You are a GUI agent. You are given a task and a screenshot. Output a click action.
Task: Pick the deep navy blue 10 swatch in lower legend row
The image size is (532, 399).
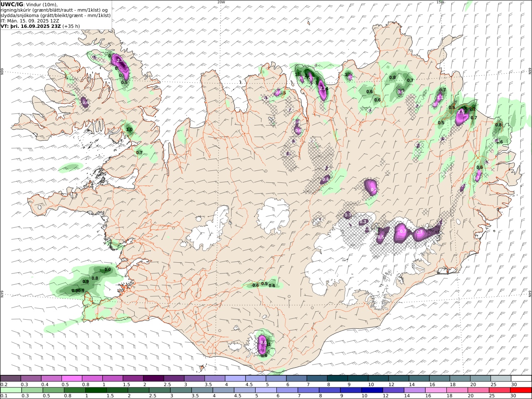click(372, 390)
